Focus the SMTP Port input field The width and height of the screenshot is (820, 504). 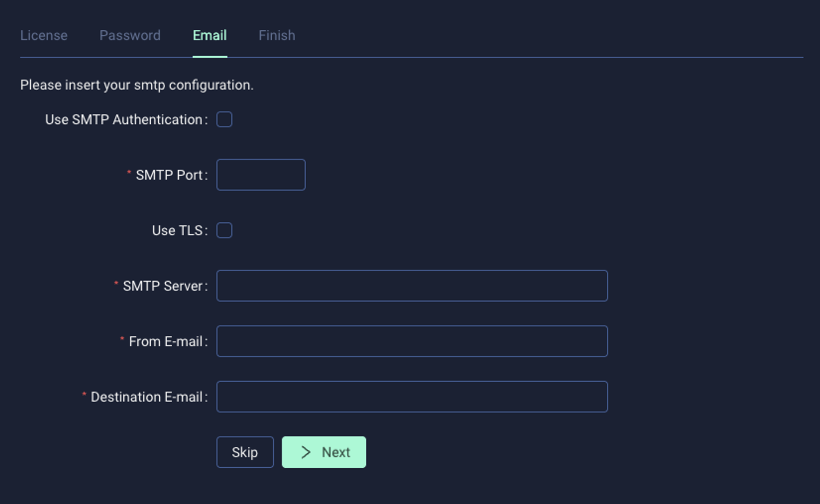[x=261, y=175]
